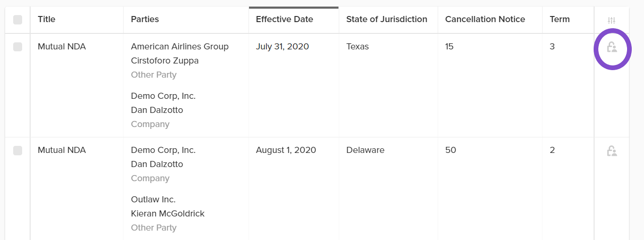Tick the select-all checkbox in the header
The height and width of the screenshot is (240, 644).
(x=17, y=19)
